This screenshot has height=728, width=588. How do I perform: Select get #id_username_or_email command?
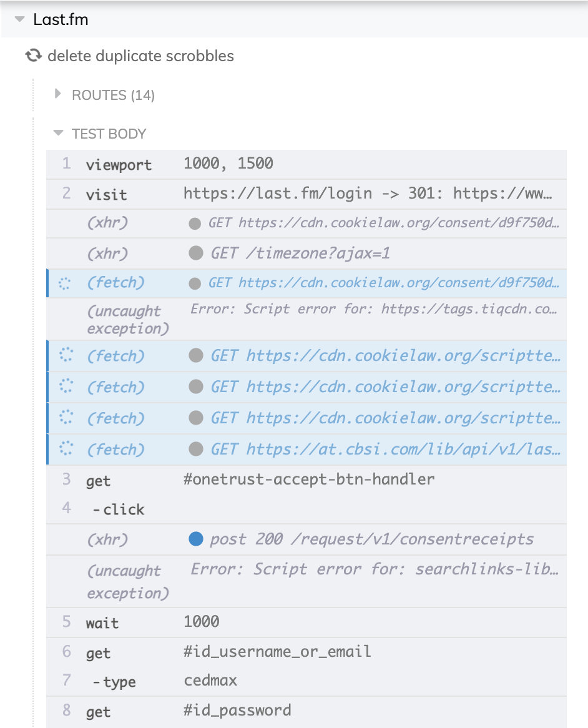(306, 652)
